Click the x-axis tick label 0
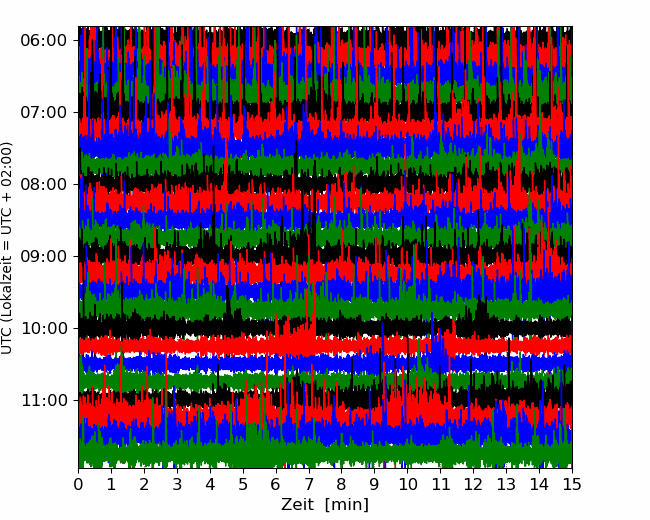 pos(78,484)
